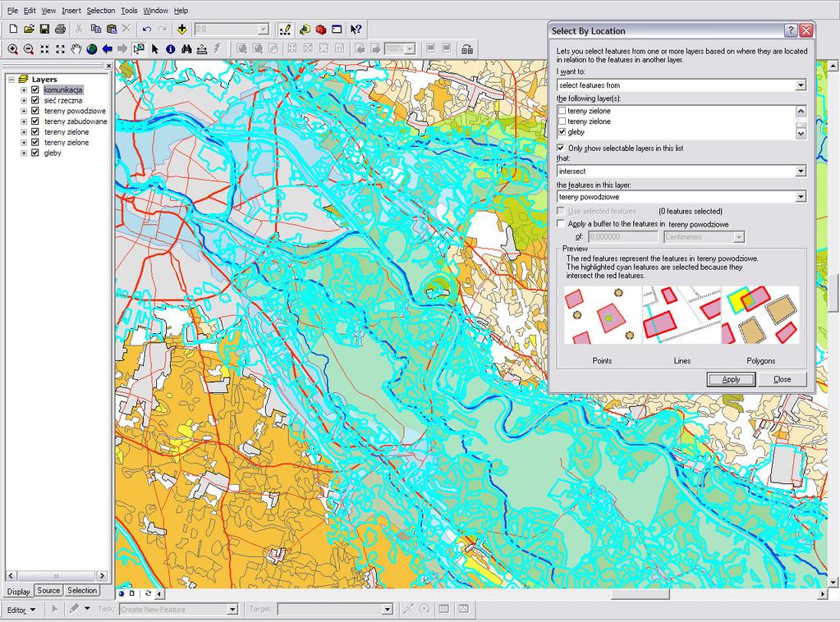This screenshot has width=840, height=622.
Task: Click the Lines preview thumbnail
Action: coord(682,315)
